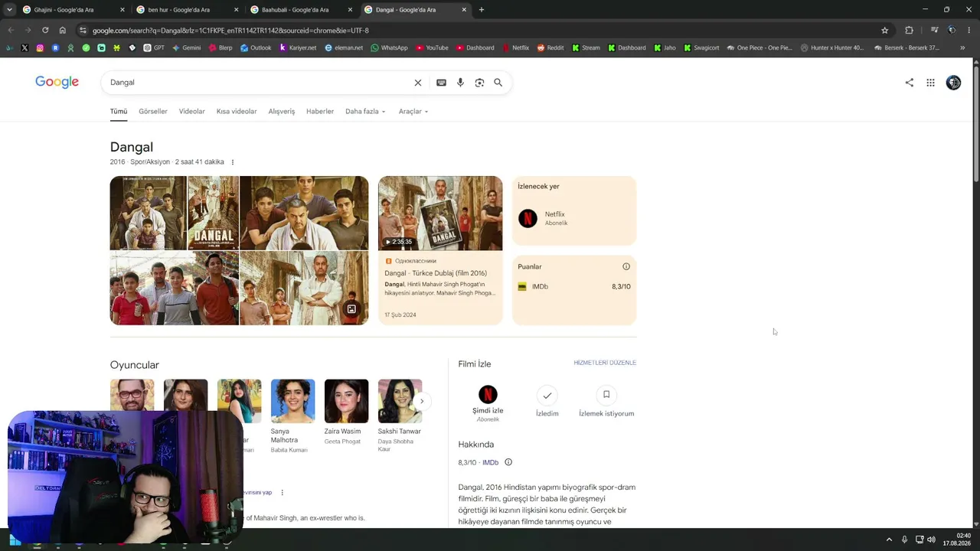The width and height of the screenshot is (980, 551).
Task: Select the Sanya Malhotra cast photo
Action: [292, 401]
